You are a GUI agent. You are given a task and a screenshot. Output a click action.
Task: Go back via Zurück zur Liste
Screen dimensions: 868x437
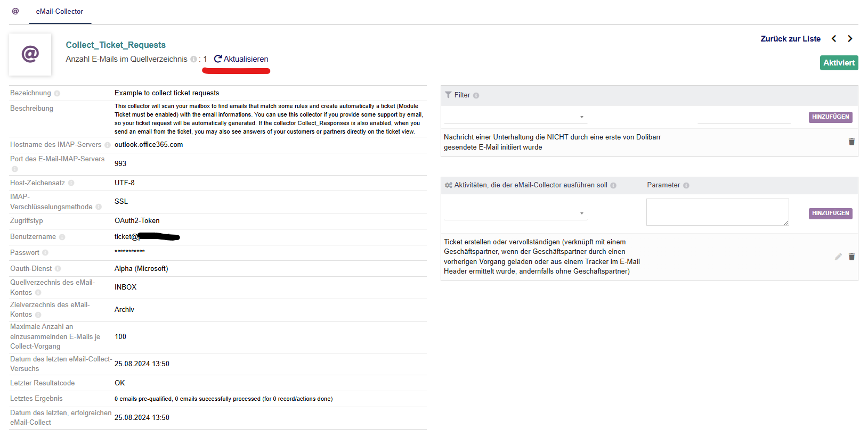790,39
